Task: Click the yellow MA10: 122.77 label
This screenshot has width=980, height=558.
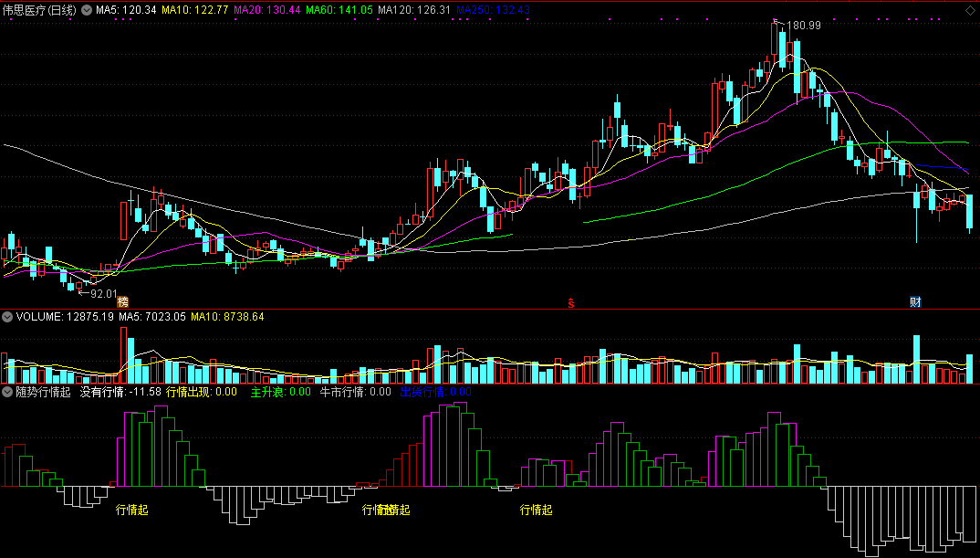Action: pos(193,10)
